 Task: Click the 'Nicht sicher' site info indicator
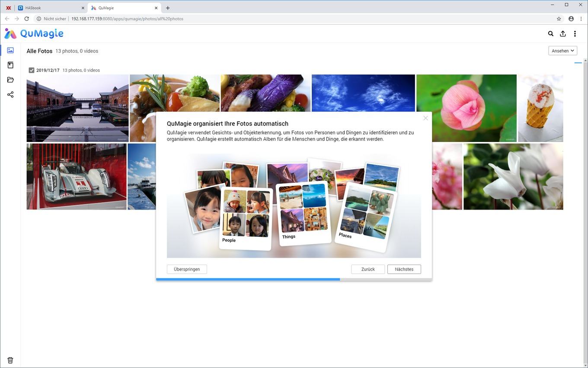coord(51,19)
